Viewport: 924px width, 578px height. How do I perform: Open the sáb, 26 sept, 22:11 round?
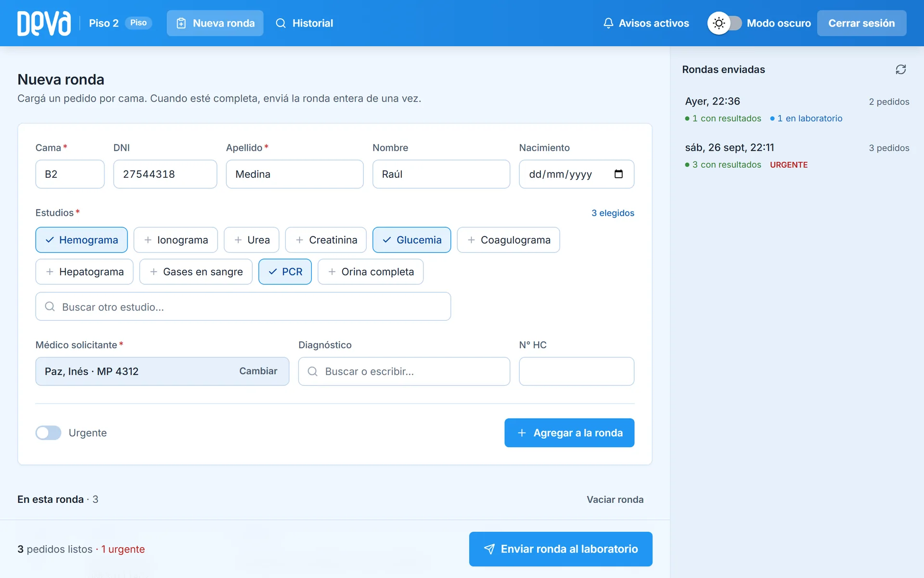[x=797, y=156]
